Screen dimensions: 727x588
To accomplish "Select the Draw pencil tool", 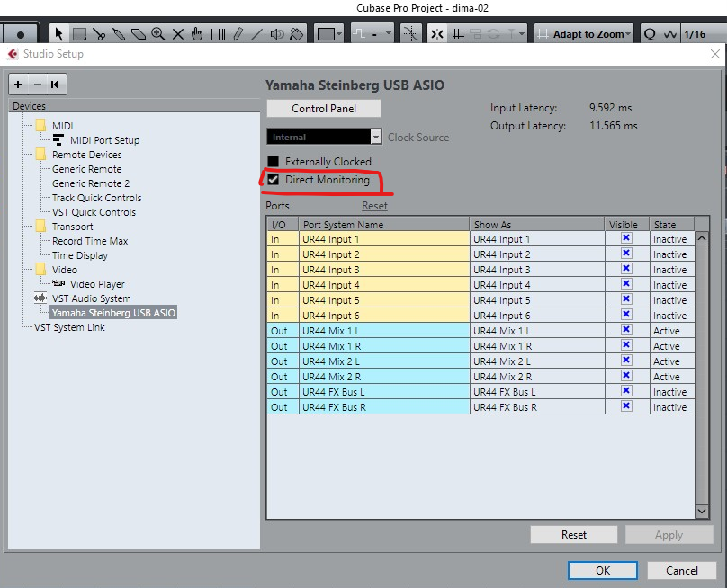I will pos(238,34).
